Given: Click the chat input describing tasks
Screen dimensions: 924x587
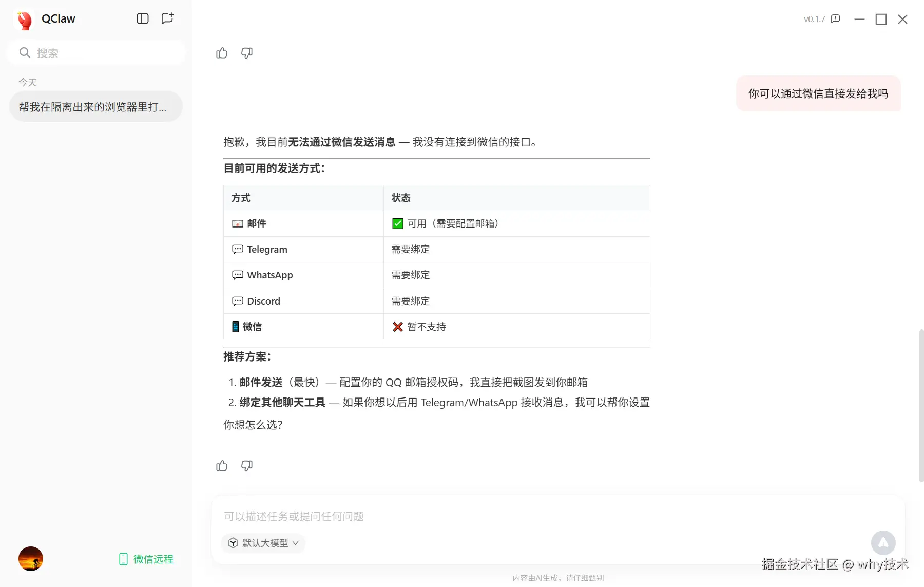Looking at the screenshot, I should [x=558, y=516].
